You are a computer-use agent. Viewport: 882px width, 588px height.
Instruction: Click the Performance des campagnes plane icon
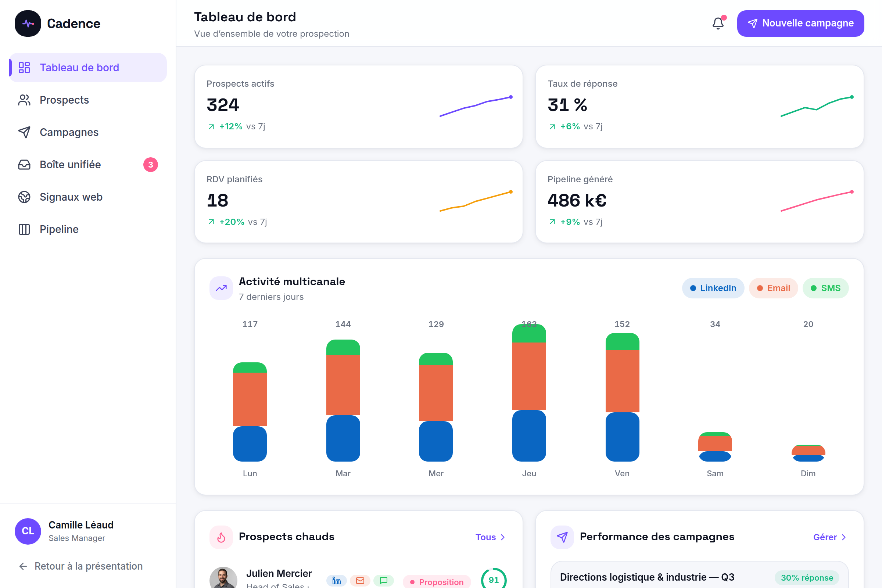point(562,537)
